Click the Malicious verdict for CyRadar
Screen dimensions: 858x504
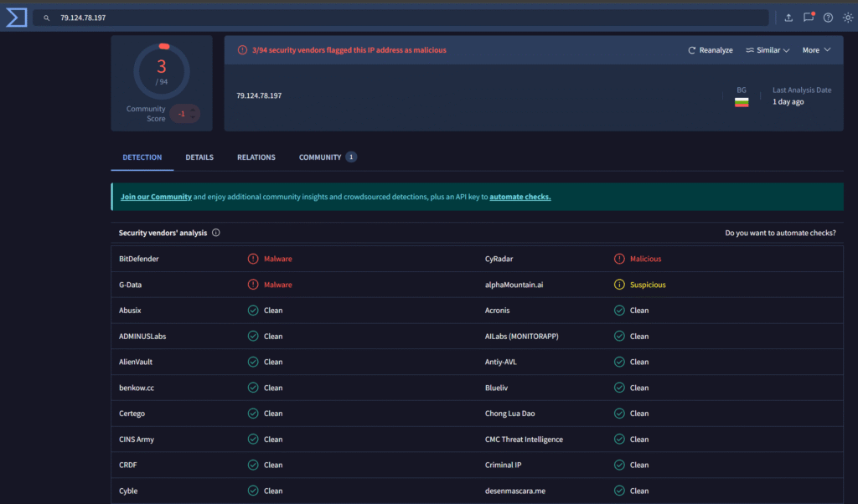646,259
